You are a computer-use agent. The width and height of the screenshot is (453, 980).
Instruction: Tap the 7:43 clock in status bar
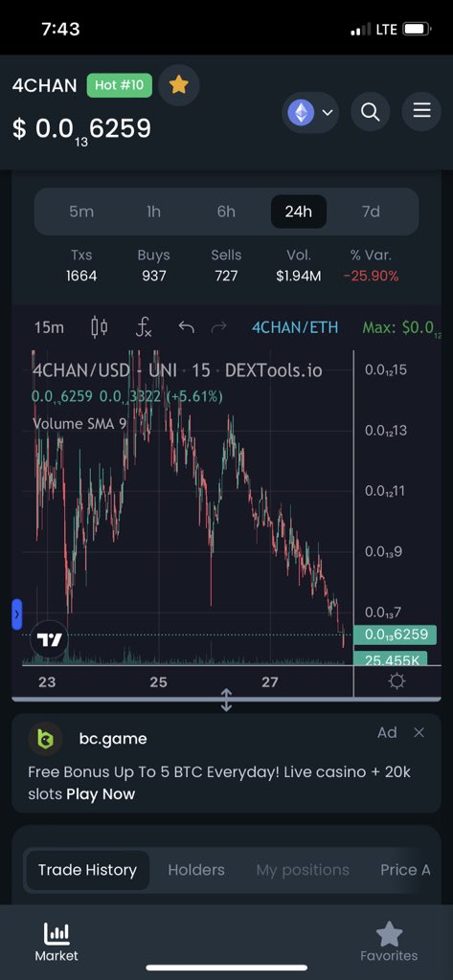click(60, 30)
